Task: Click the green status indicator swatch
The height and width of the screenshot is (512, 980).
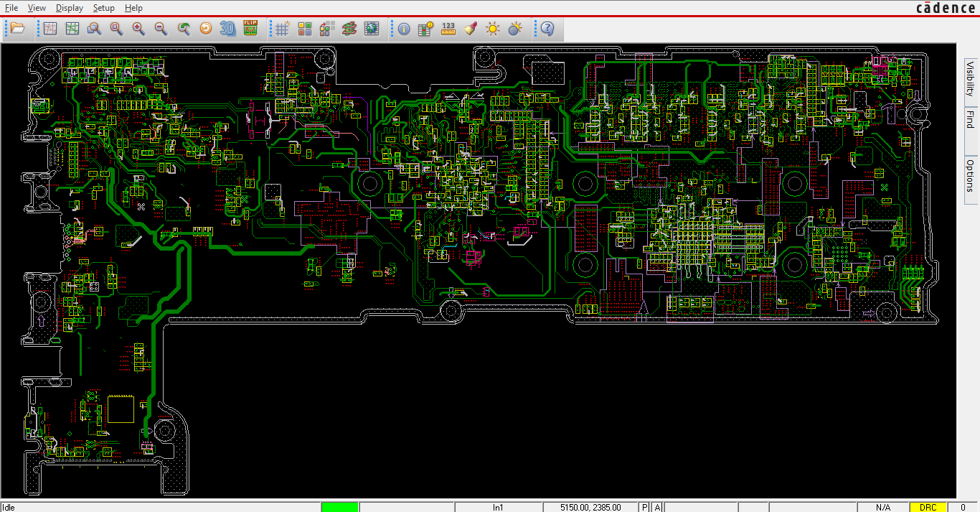Action: (340, 507)
